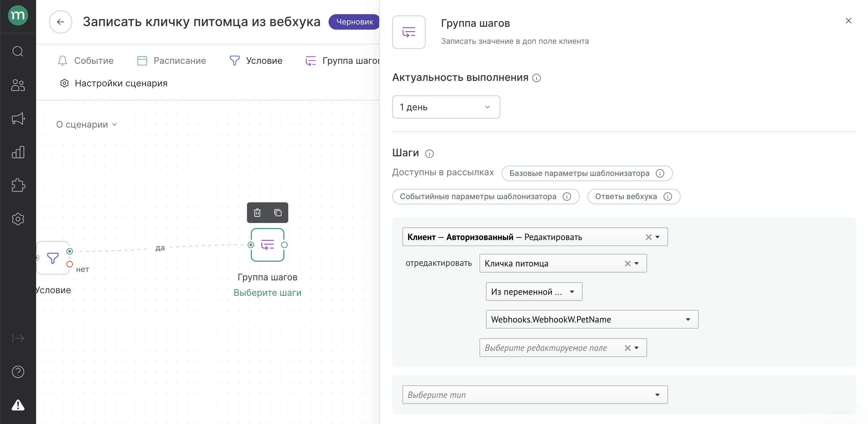This screenshot has height=424, width=868.
Task: Click the input port of Группа шагов node
Action: [251, 245]
